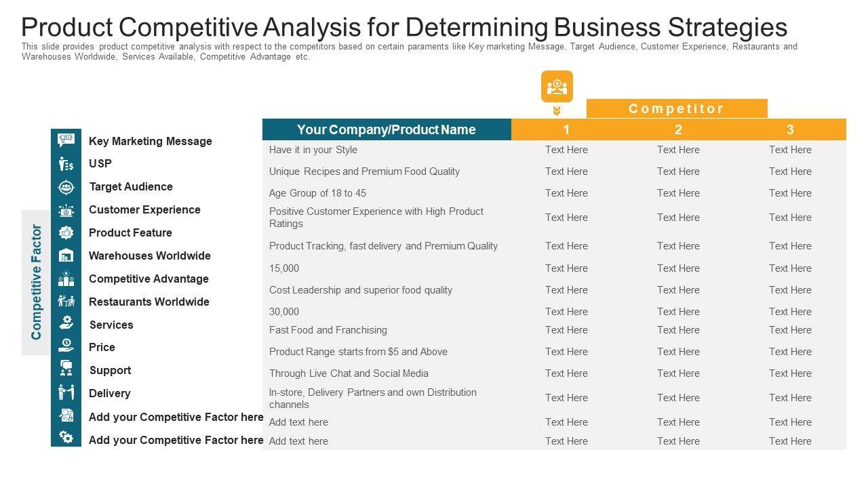Select the Support chat bubbles icon
The image size is (868, 488).
click(66, 368)
